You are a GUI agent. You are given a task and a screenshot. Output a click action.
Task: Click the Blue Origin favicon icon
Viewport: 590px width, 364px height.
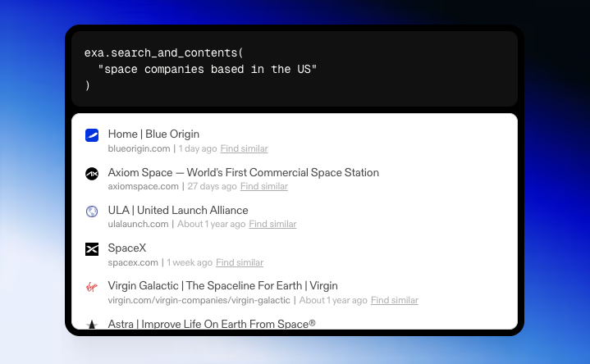point(92,135)
